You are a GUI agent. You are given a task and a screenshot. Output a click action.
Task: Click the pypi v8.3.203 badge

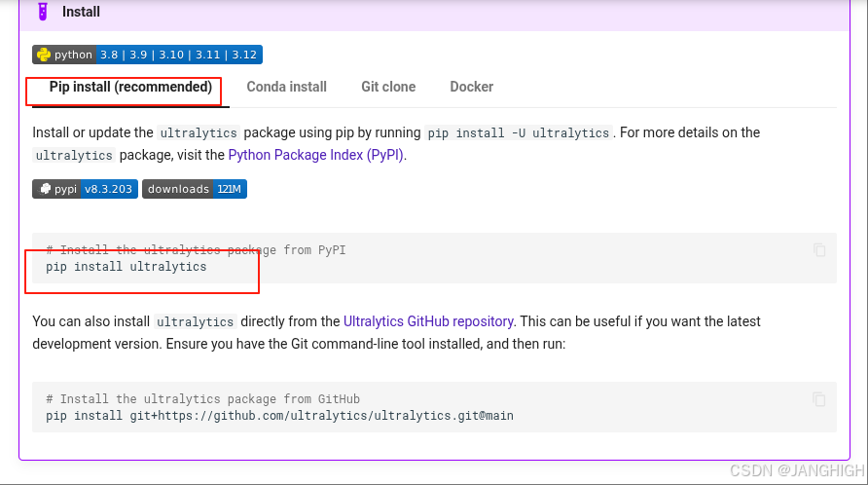[x=85, y=189]
